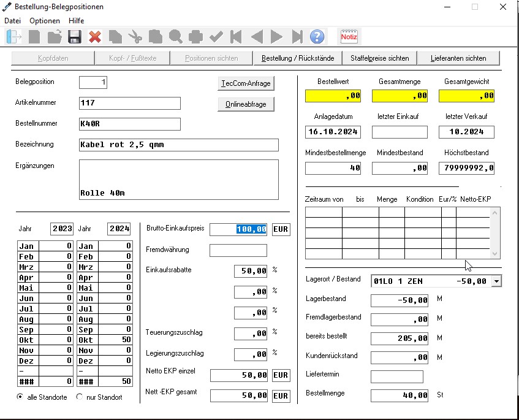Jump to first record icon
The image size is (519, 420).
236,36
